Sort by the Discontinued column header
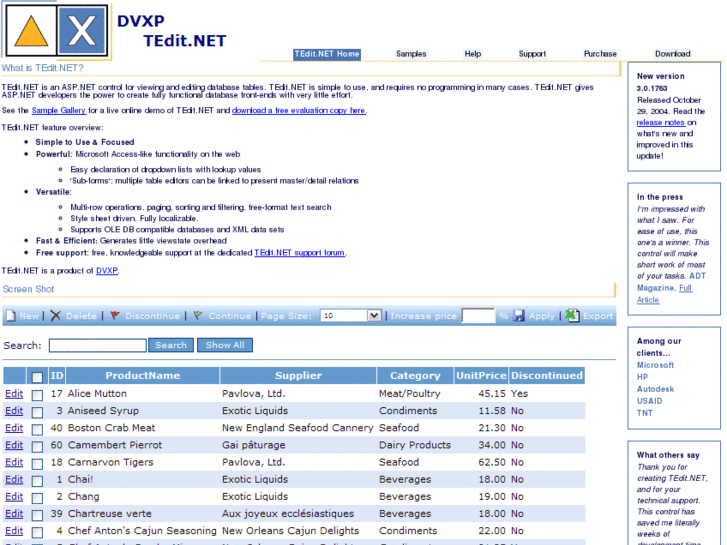The width and height of the screenshot is (727, 545). (x=547, y=376)
